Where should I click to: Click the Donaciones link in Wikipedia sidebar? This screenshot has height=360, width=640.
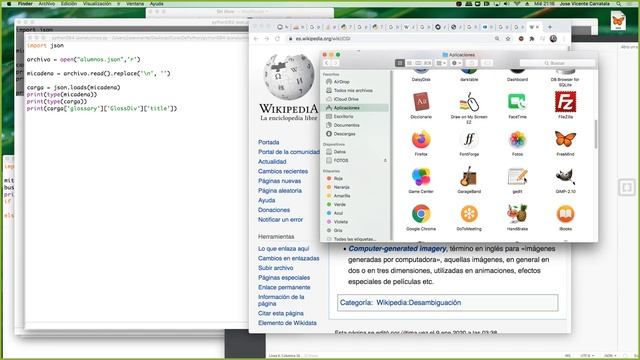pyautogui.click(x=274, y=210)
